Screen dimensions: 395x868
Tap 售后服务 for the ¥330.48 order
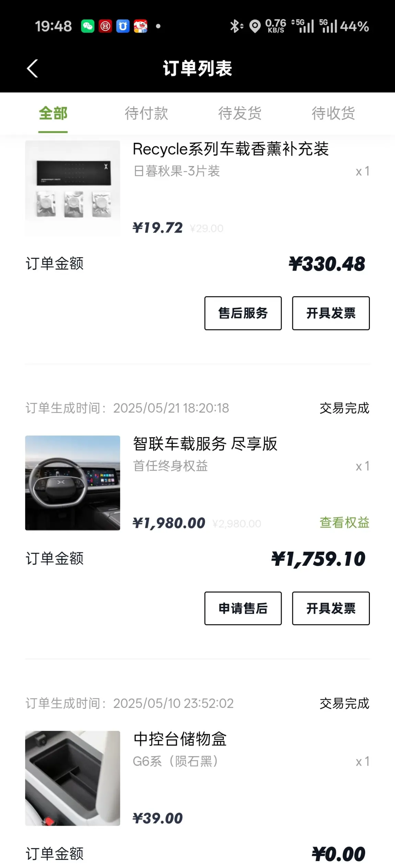pyautogui.click(x=243, y=313)
